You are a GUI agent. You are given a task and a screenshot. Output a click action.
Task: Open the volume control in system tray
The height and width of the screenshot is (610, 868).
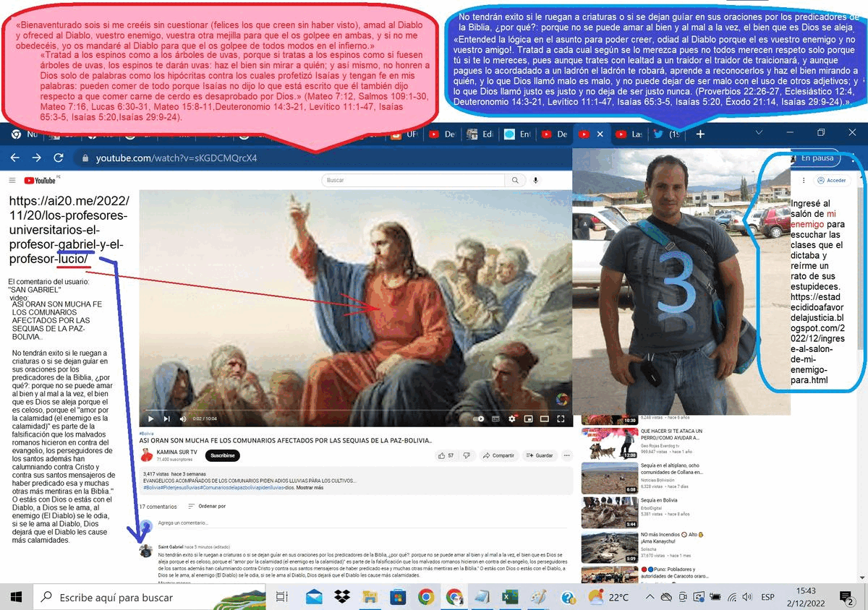tap(749, 597)
